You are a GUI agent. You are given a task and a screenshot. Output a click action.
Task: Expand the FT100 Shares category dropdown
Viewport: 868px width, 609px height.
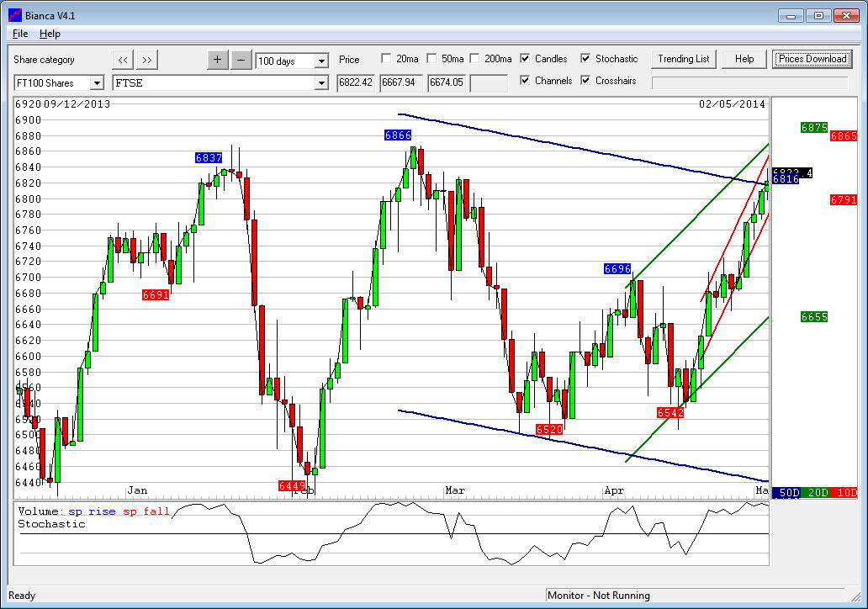tap(96, 83)
